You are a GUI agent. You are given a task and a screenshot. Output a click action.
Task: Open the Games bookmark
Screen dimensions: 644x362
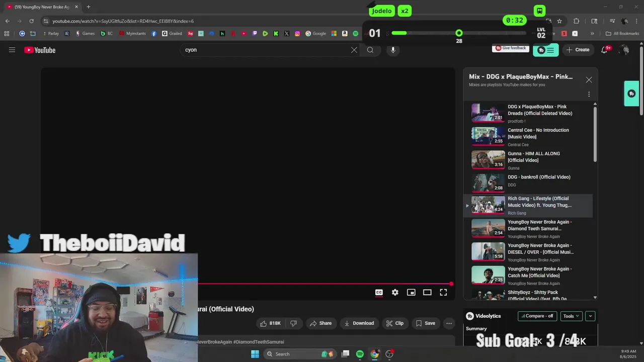tap(85, 34)
